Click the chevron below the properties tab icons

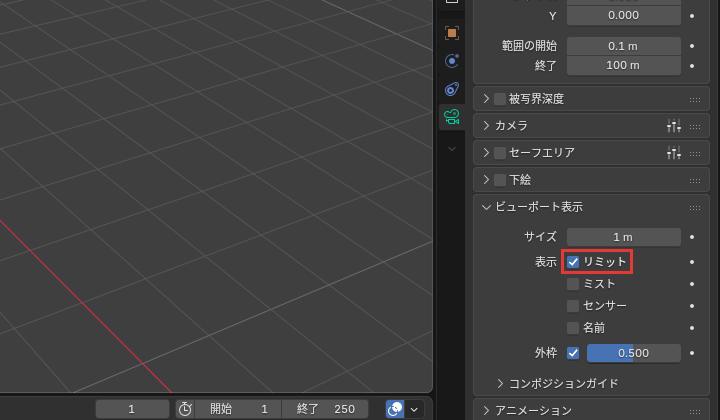point(452,149)
